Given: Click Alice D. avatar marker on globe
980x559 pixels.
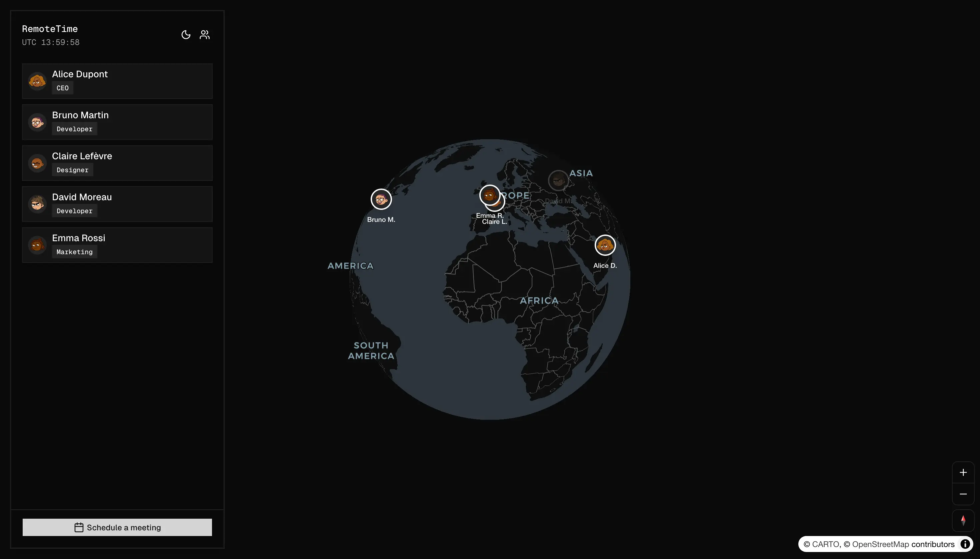Looking at the screenshot, I should tap(605, 245).
